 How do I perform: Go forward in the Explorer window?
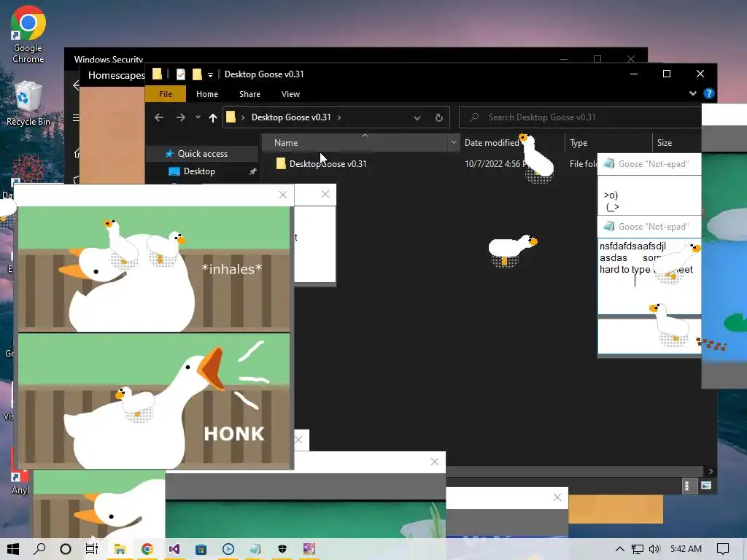coord(181,117)
